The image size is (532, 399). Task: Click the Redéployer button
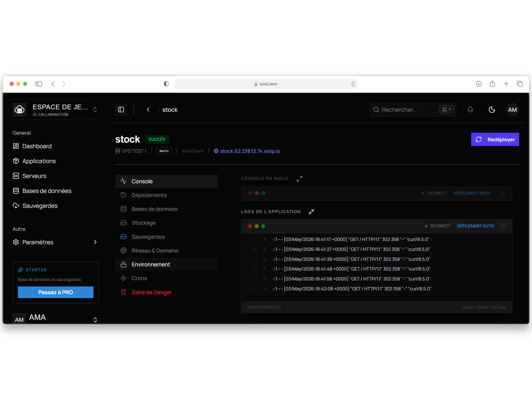click(495, 139)
